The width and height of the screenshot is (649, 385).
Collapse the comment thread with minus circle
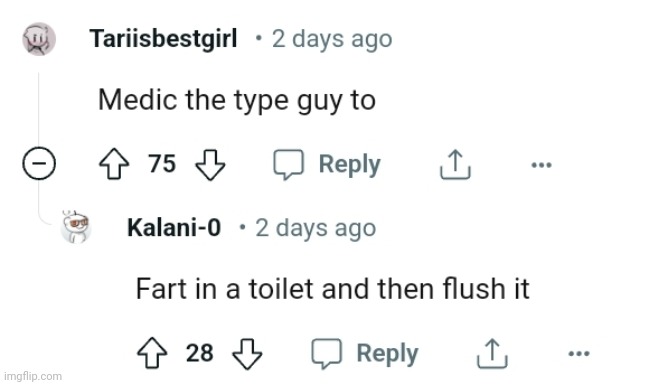[x=39, y=163]
